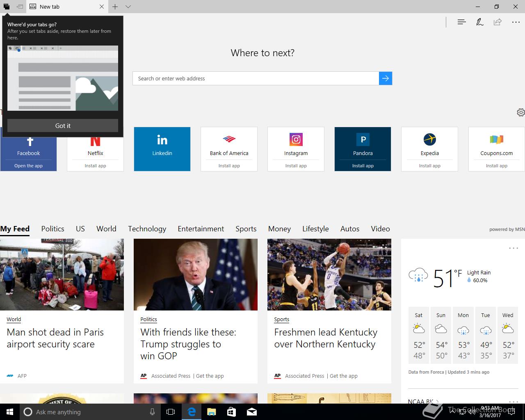Select the Tue forecast day
The image size is (525, 420).
(x=486, y=335)
